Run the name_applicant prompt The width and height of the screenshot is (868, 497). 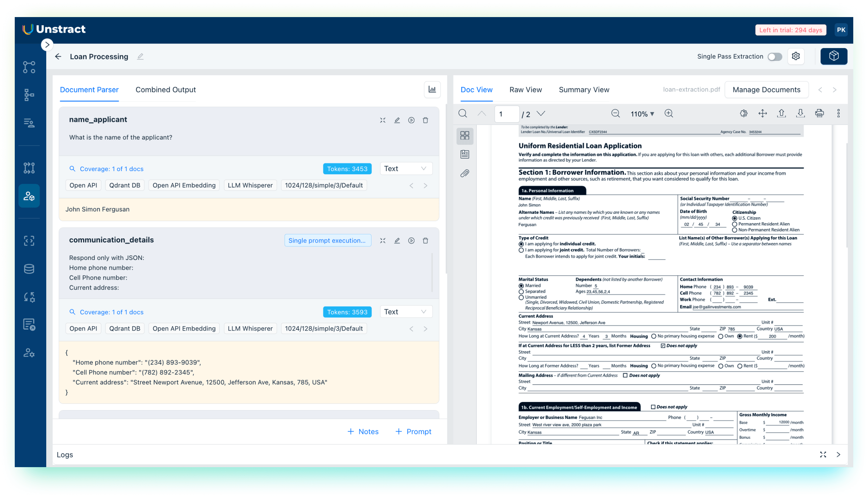coord(411,120)
